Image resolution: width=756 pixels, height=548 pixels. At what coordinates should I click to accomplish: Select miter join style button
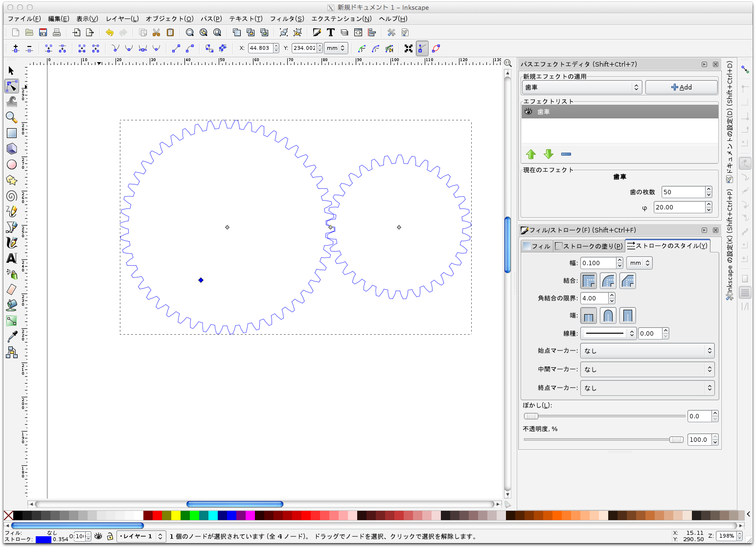[x=589, y=281]
